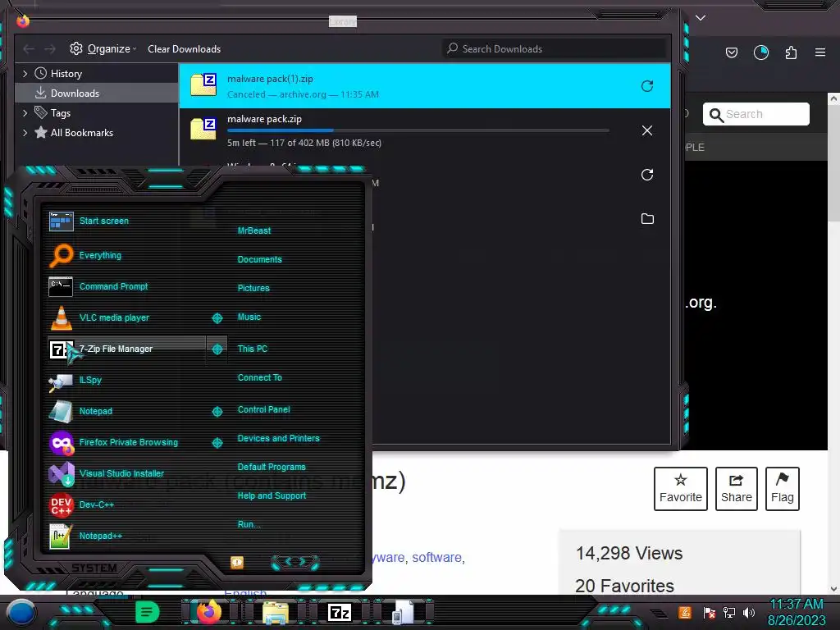This screenshot has height=630, width=840.
Task: Expand the All Bookmarks tree item
Action: (x=25, y=133)
